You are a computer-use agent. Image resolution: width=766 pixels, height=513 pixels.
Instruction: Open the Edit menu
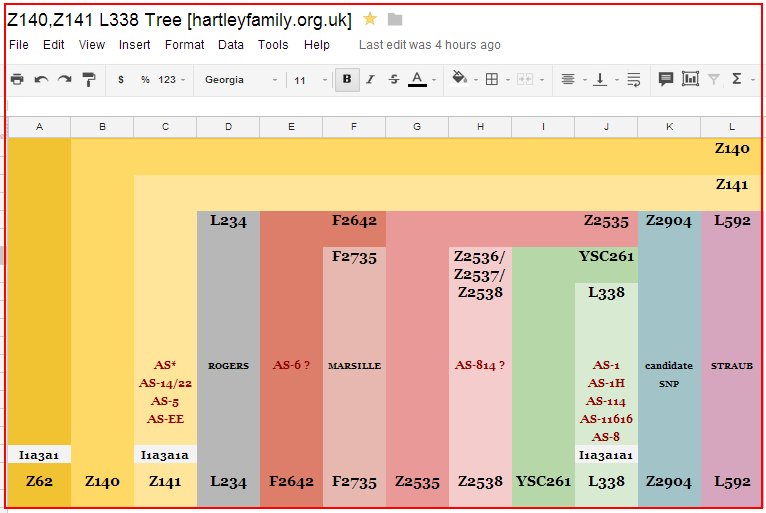(x=54, y=45)
